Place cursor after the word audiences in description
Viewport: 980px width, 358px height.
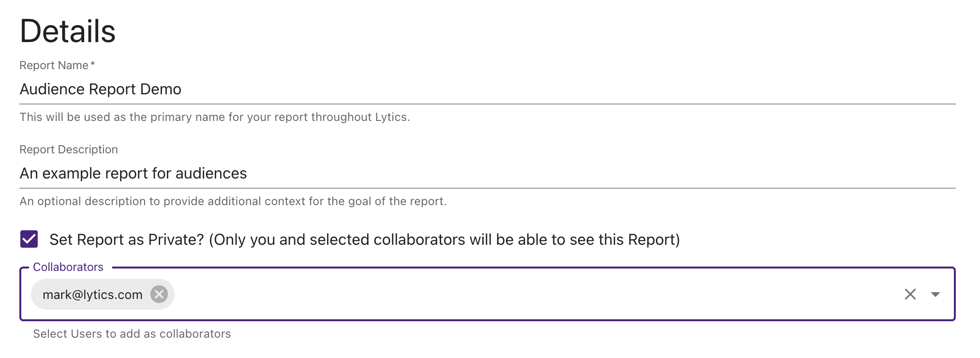point(248,174)
